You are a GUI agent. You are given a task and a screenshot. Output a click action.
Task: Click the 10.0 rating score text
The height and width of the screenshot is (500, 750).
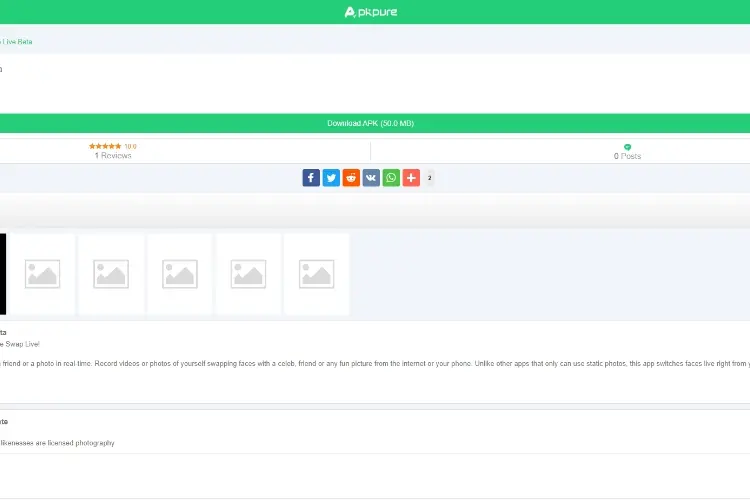click(x=131, y=146)
